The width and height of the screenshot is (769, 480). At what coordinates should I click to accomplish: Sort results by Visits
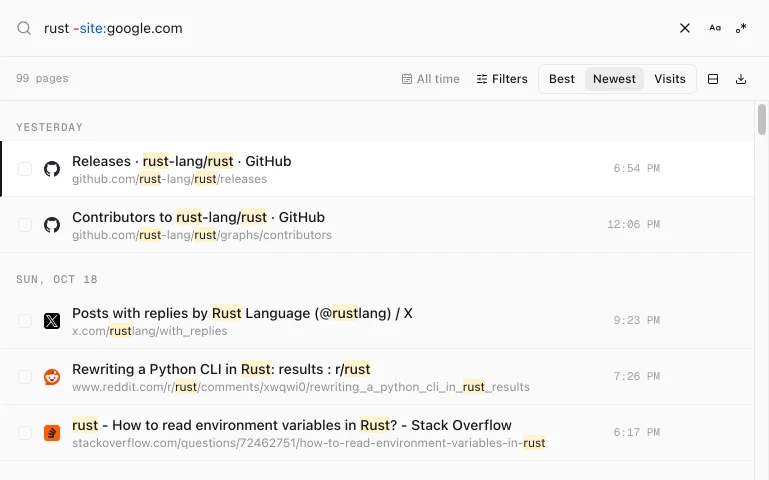(669, 79)
